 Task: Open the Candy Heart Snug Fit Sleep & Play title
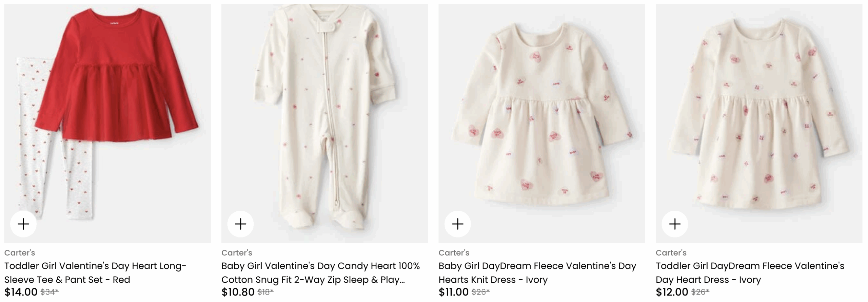320,272
